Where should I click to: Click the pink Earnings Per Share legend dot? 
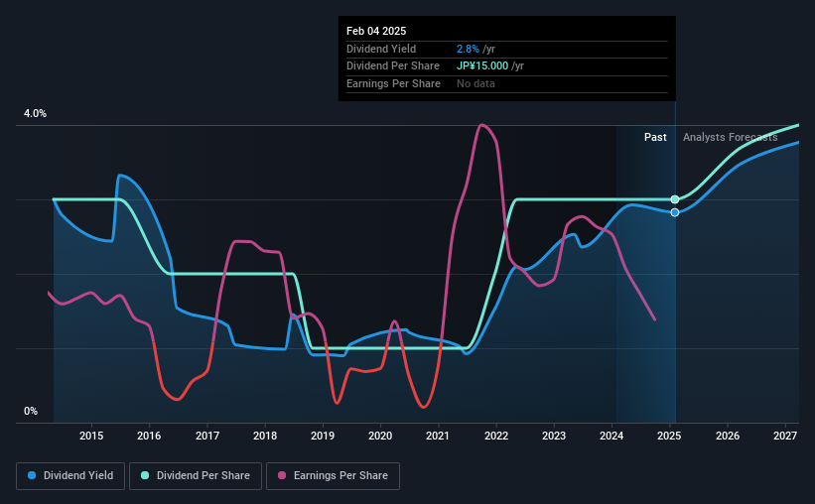click(282, 475)
